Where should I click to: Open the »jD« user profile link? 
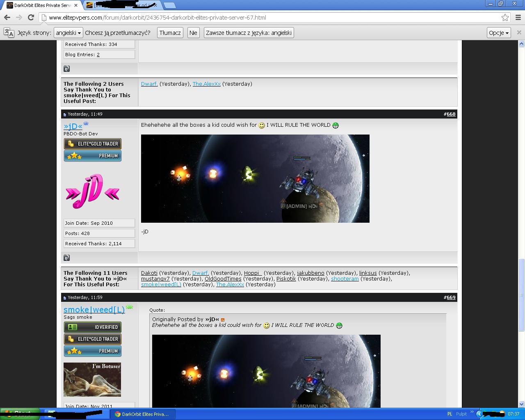coord(73,126)
